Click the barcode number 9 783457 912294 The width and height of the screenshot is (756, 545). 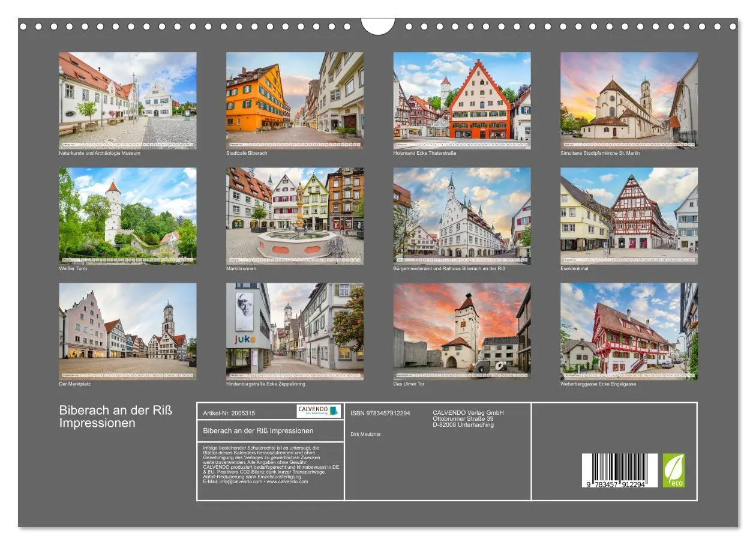[616, 484]
